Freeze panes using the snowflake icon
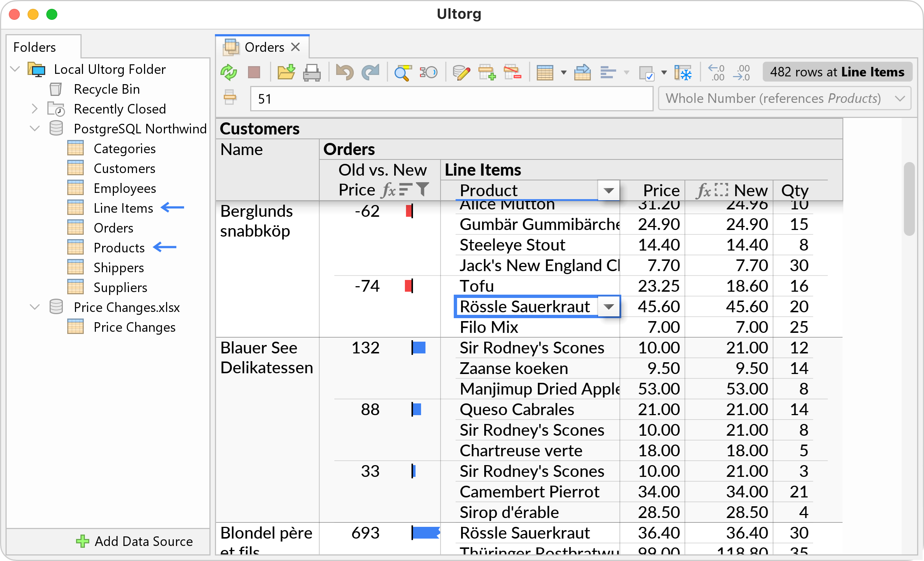Image resolution: width=924 pixels, height=561 pixels. tap(683, 72)
